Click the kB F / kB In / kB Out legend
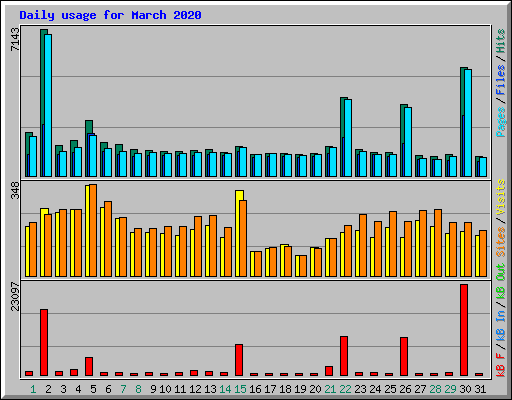 click(x=501, y=320)
